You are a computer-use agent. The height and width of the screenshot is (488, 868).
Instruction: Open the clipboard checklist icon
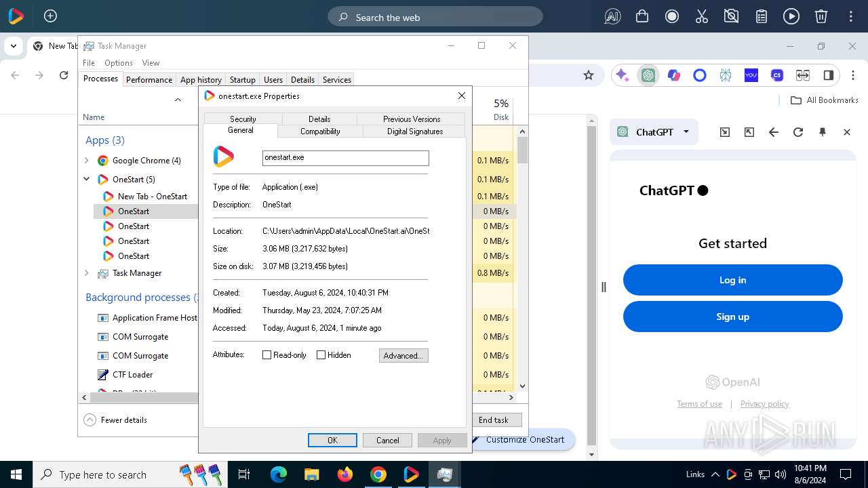point(762,17)
